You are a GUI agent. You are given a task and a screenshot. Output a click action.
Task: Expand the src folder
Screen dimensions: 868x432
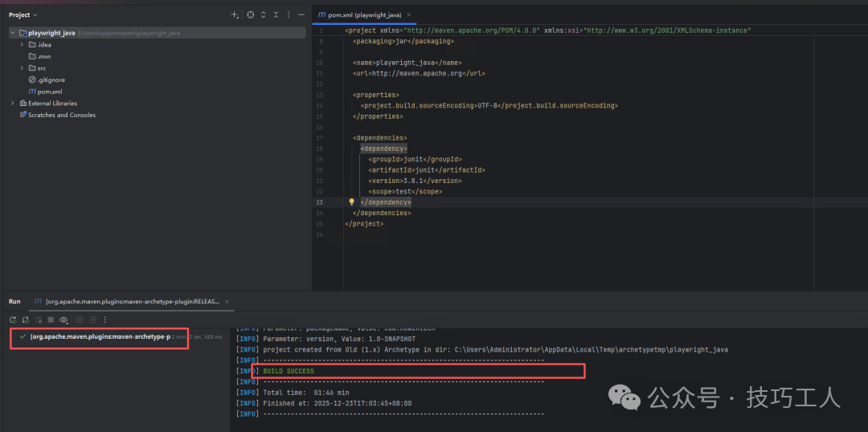coord(22,68)
